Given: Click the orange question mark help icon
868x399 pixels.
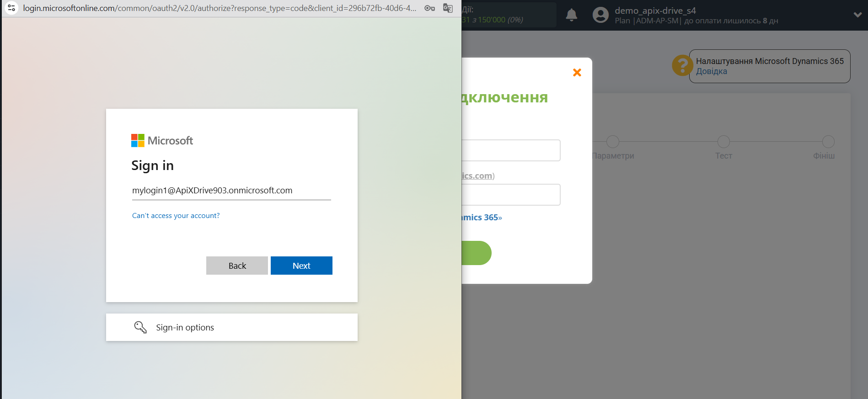Looking at the screenshot, I should [x=682, y=65].
